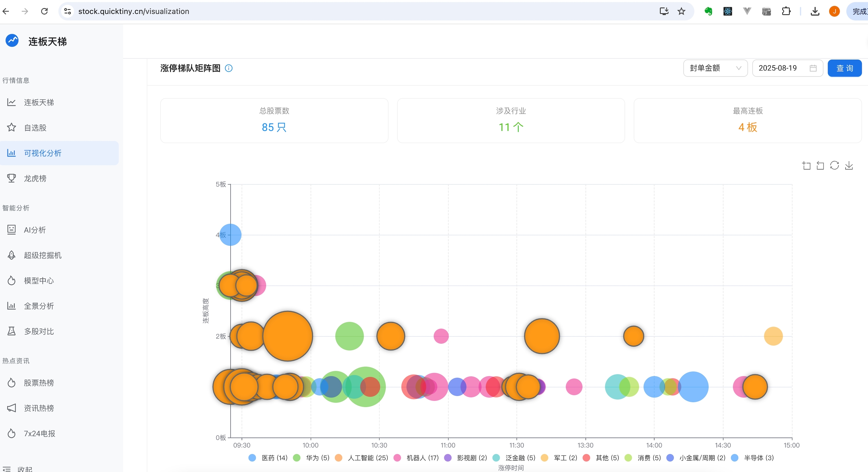This screenshot has height=472, width=868.
Task: Toggle 小金属/周期 (2) legend series
Action: click(696, 458)
